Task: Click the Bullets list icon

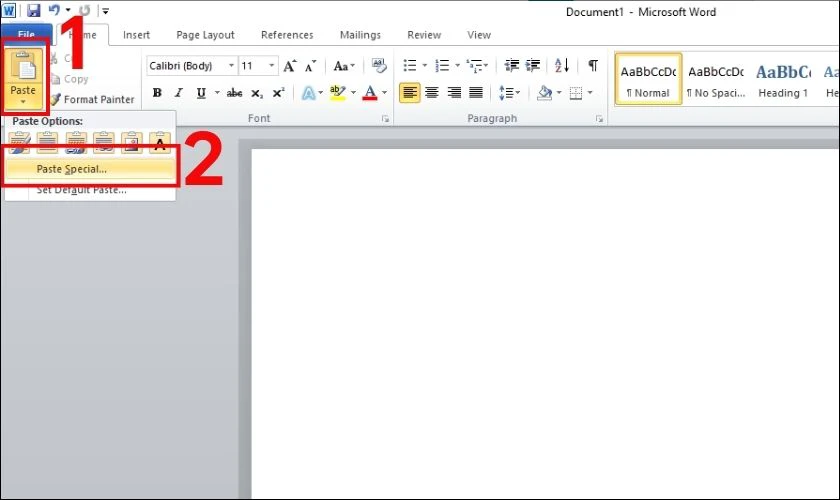Action: (410, 65)
